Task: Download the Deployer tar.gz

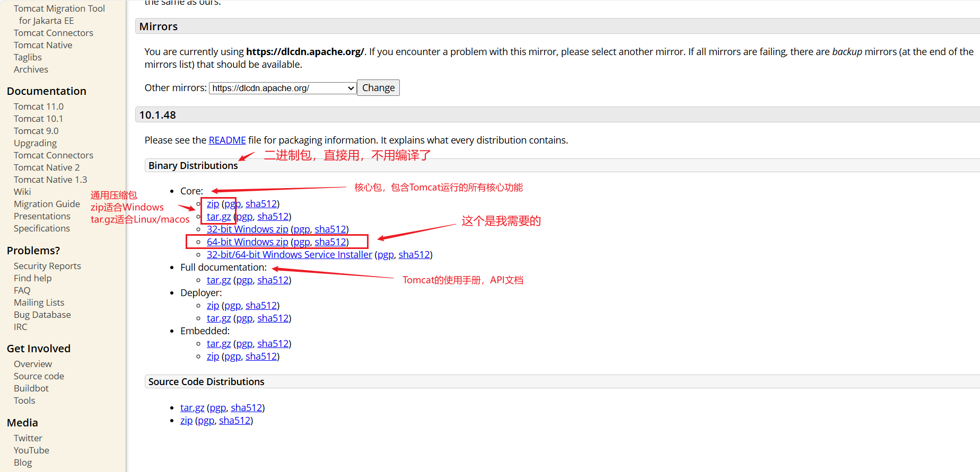Action: pyautogui.click(x=218, y=318)
